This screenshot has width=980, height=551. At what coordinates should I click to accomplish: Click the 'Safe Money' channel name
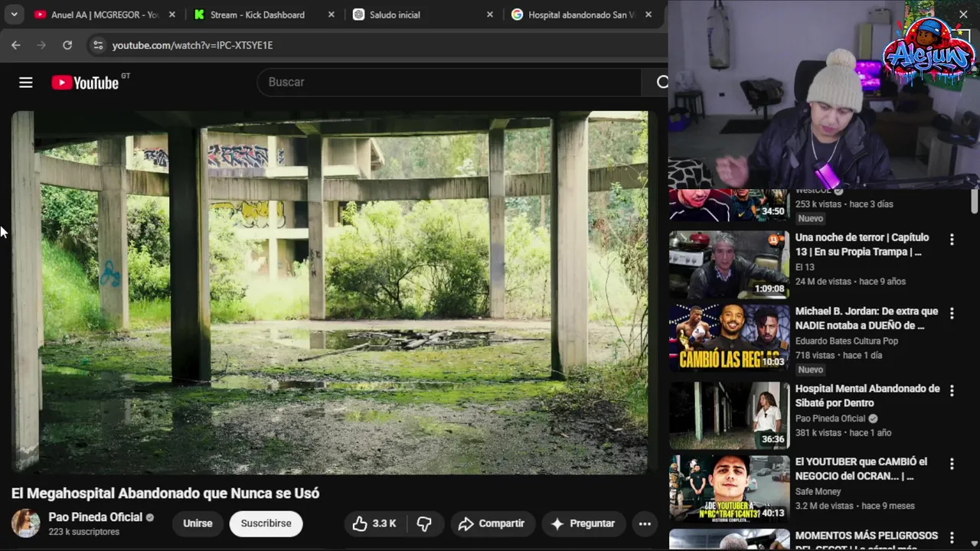click(x=818, y=491)
